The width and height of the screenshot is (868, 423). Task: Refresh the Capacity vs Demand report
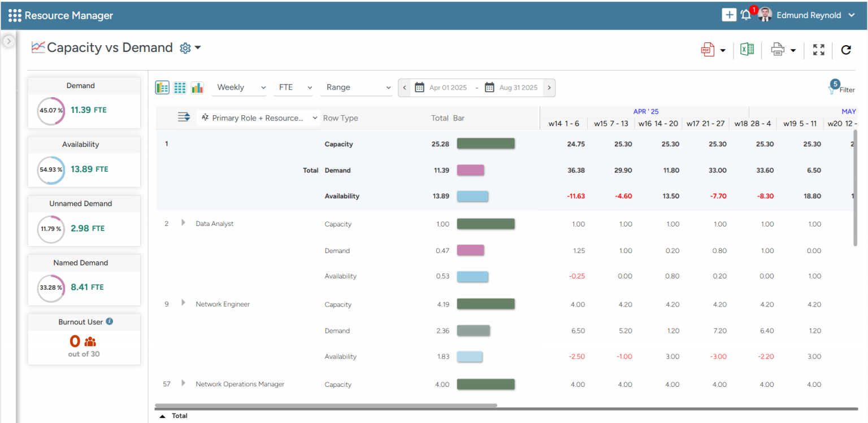coord(846,50)
